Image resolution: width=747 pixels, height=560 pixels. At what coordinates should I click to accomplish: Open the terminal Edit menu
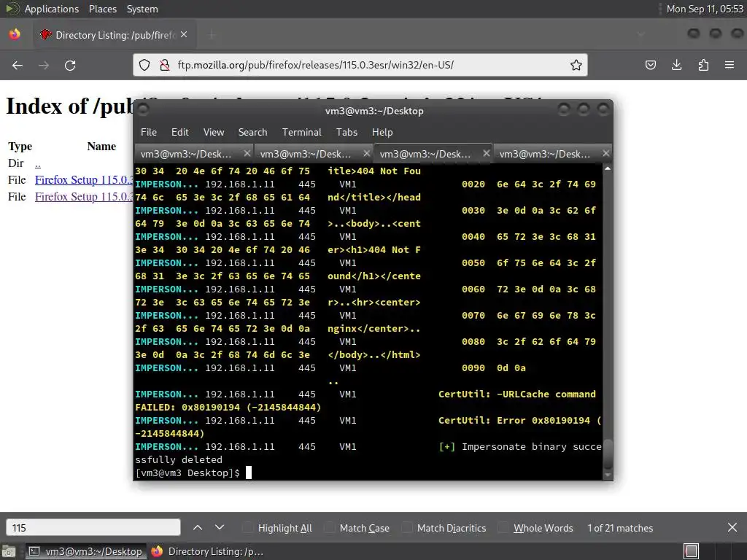tap(179, 132)
